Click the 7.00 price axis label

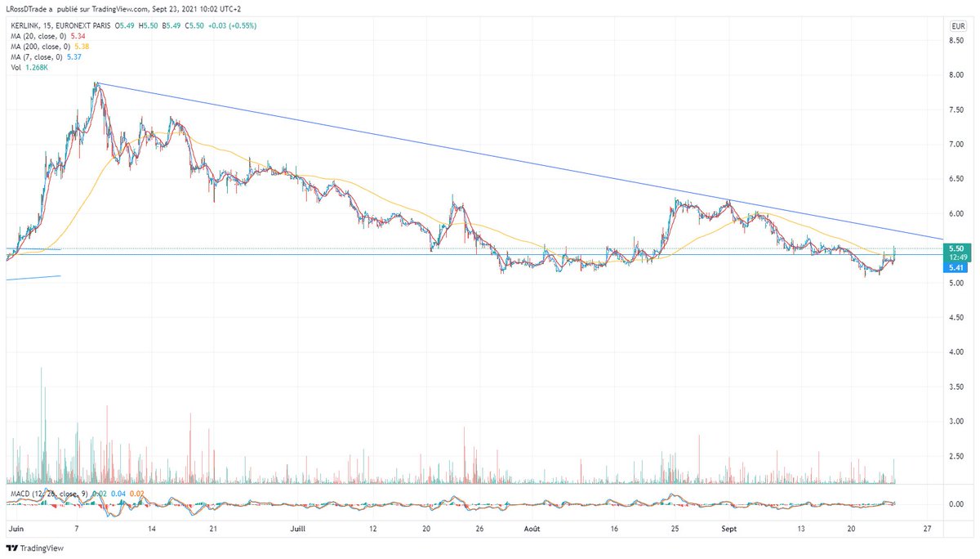(x=957, y=145)
